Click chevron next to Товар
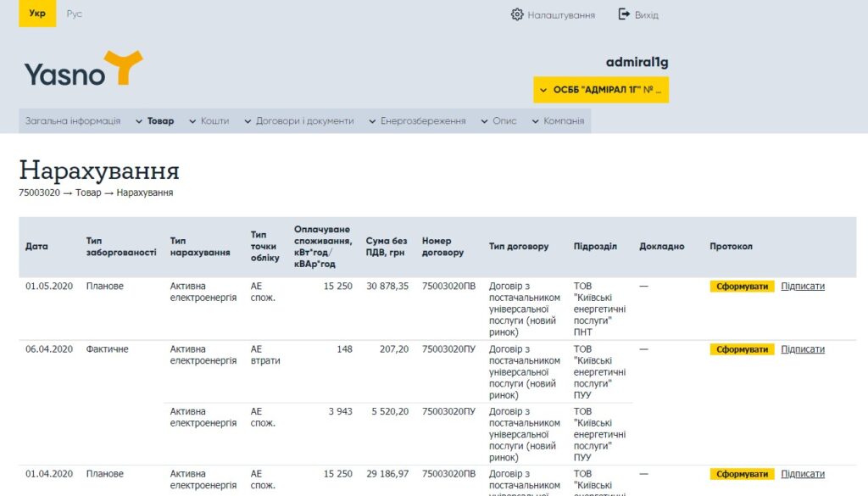 coord(139,121)
